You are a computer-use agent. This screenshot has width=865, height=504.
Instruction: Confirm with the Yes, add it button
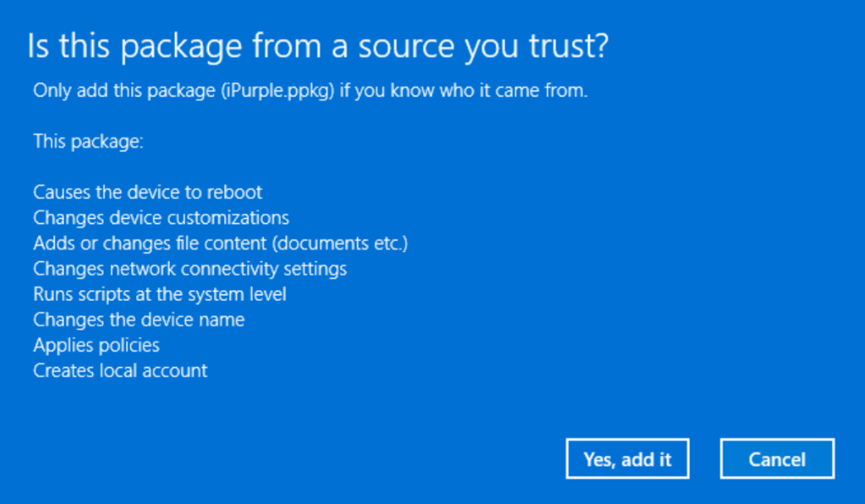[627, 459]
